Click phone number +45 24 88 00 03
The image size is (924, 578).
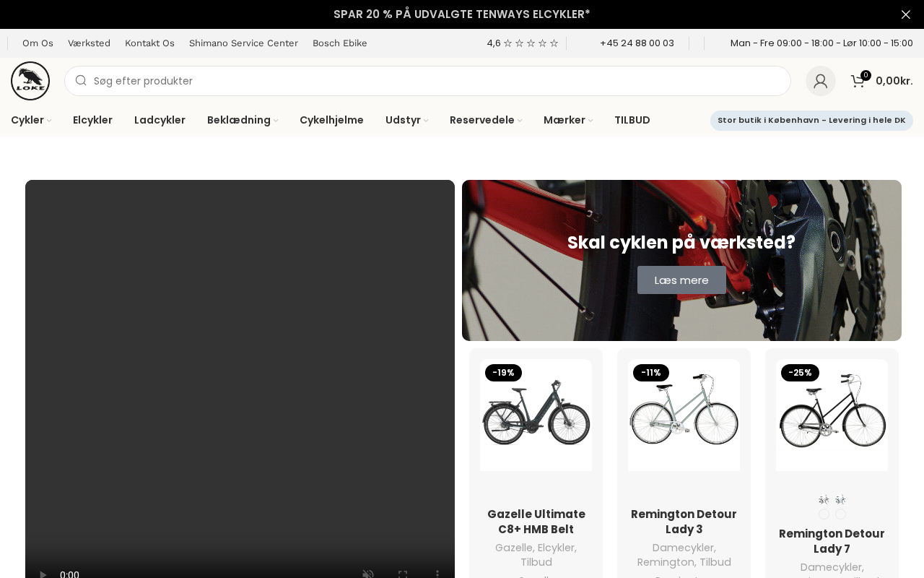(x=637, y=43)
